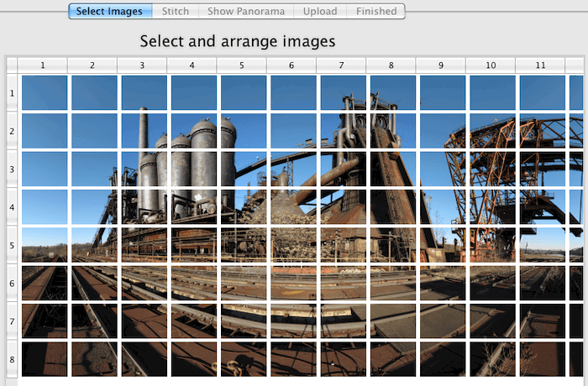The height and width of the screenshot is (386, 588).
Task: Select the smokestack tile at row 2 column 3
Action: pyautogui.click(x=144, y=131)
